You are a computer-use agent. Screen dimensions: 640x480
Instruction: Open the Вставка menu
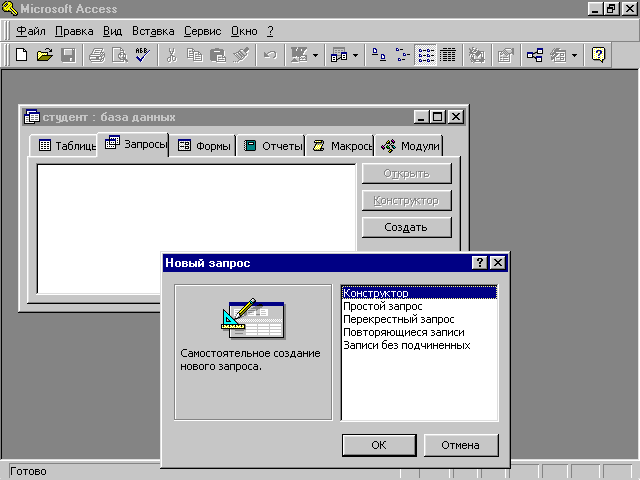(x=153, y=31)
